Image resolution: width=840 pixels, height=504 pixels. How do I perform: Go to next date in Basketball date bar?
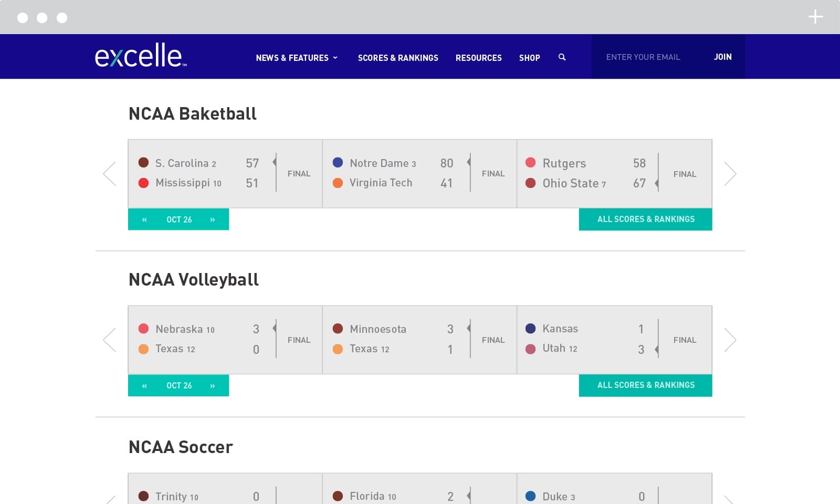pyautogui.click(x=213, y=219)
